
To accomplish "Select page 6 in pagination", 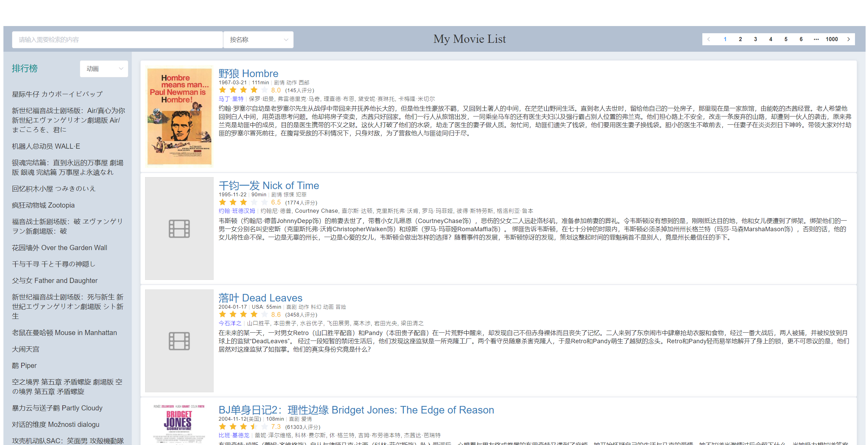I will 801,39.
